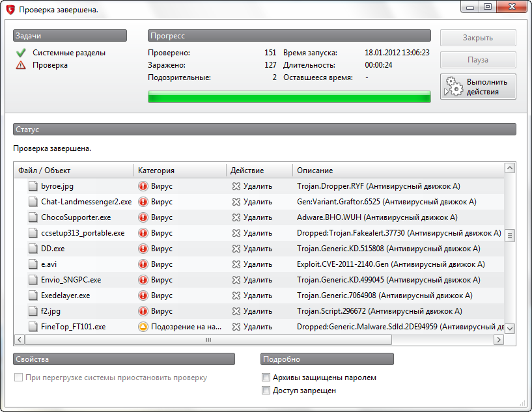The height and width of the screenshot is (412, 532).
Task: Enable Архивы защищены паролем checkbox
Action: coord(266,377)
